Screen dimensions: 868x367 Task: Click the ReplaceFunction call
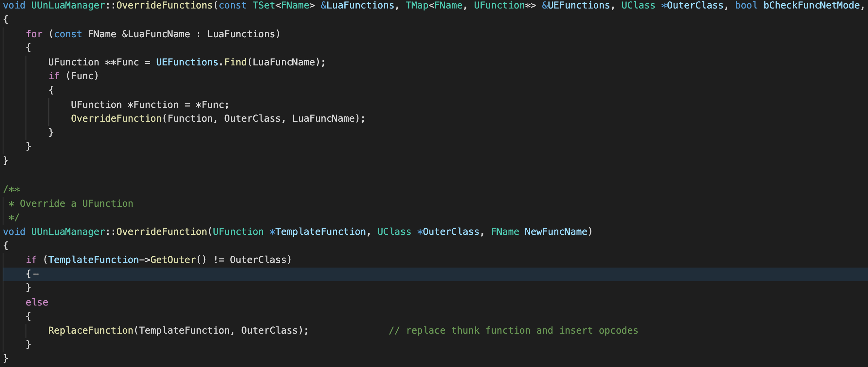pos(91,330)
